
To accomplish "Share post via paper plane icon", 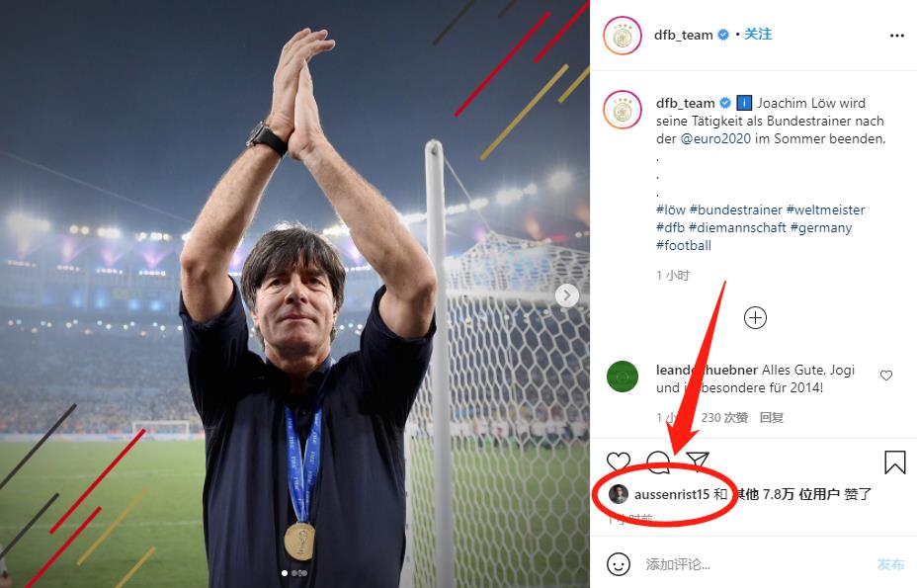I will pos(697,462).
